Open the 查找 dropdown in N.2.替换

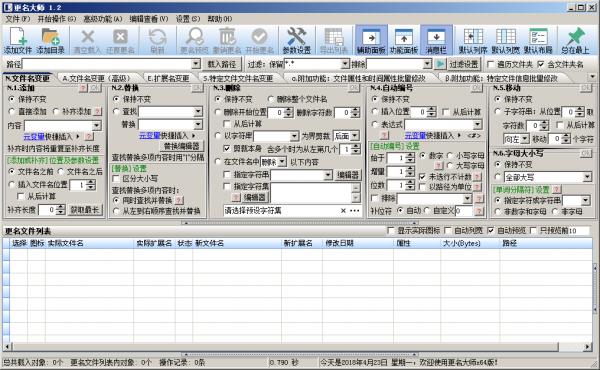pos(198,111)
